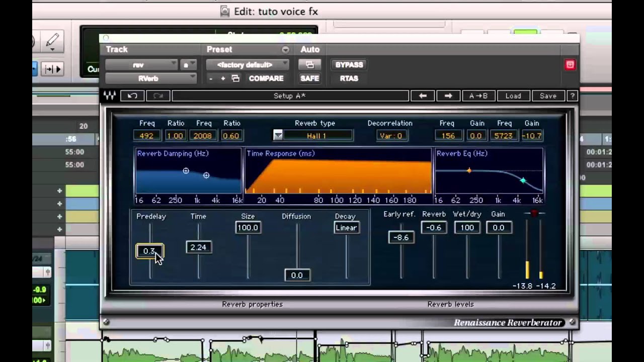Click the damping Ratio field showing 0.60
Image resolution: width=644 pixels, height=362 pixels.
tap(232, 135)
